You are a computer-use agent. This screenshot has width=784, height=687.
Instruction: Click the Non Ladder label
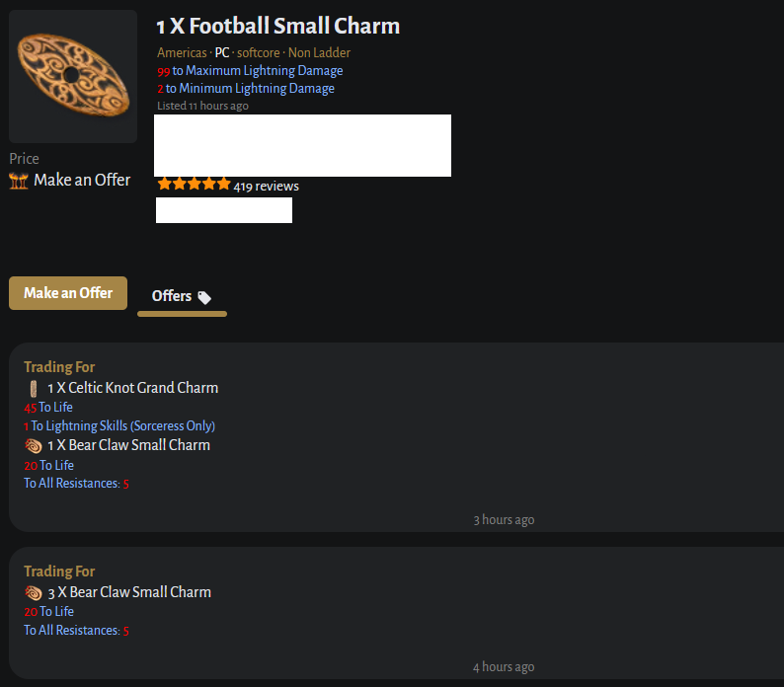319,52
